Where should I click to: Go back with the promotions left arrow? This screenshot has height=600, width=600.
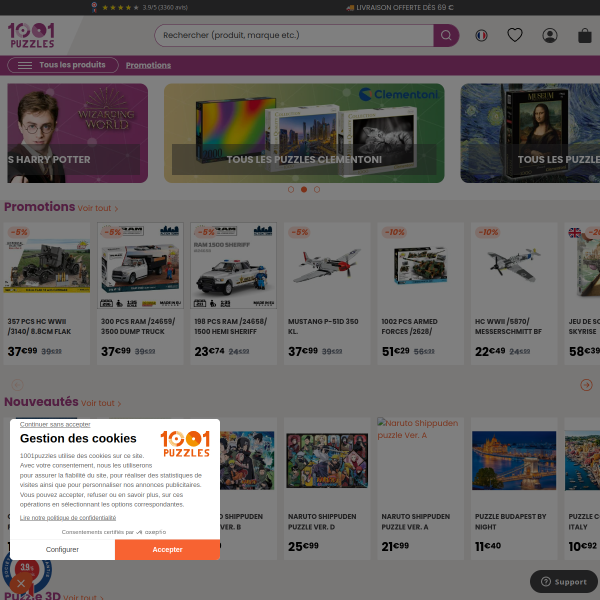[x=17, y=385]
